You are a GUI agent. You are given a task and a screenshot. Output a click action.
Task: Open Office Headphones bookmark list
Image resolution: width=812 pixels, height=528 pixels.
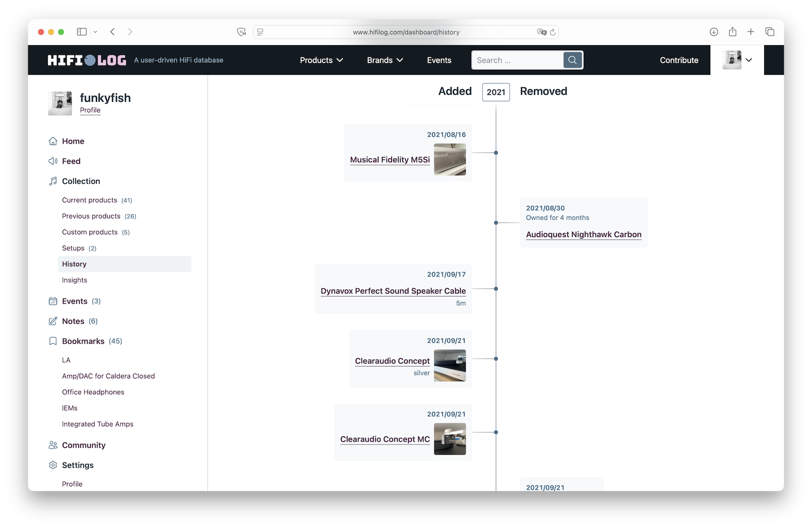pos(93,392)
